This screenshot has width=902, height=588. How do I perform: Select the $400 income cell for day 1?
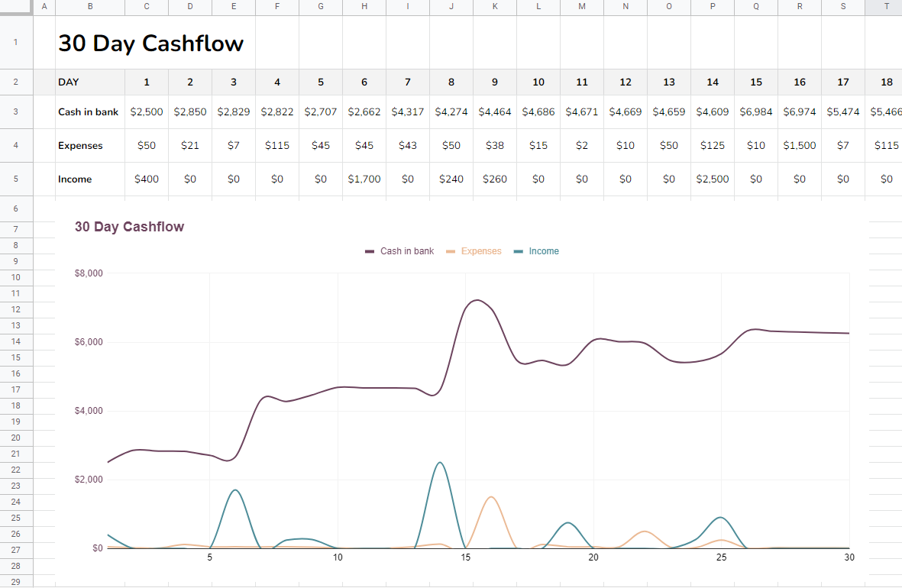146,179
